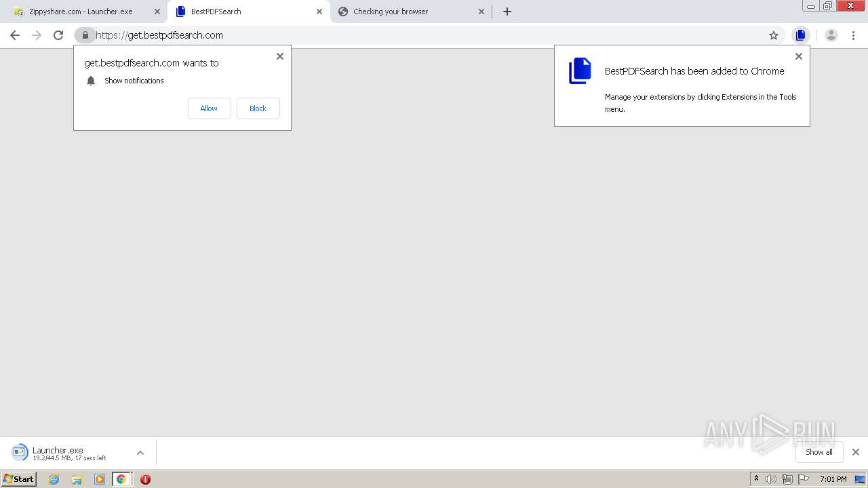This screenshot has height=488, width=868.
Task: Expand the Launcher.exe download options chevron
Action: click(140, 453)
